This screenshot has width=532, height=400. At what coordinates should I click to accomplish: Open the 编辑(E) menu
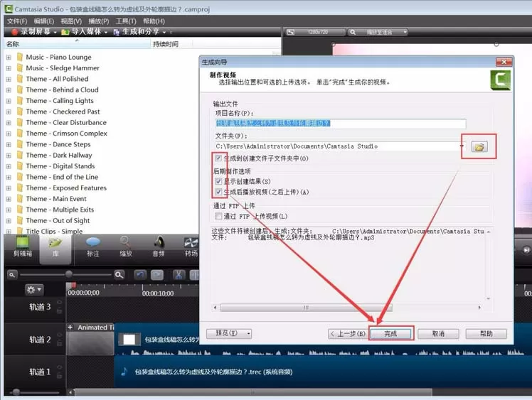44,21
